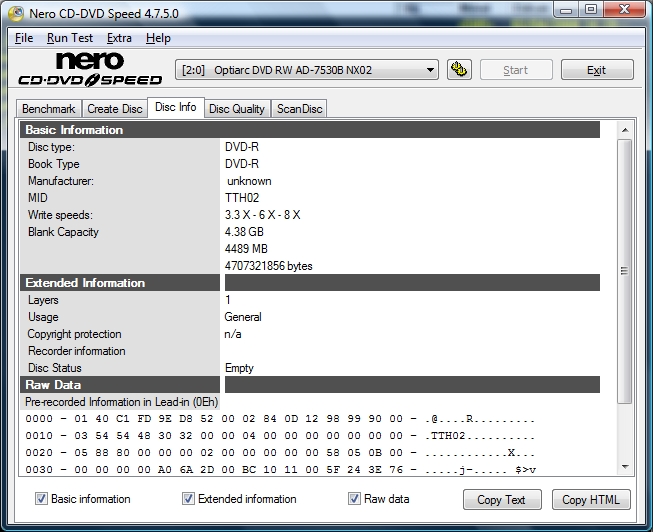Image resolution: width=653 pixels, height=532 pixels.
Task: Click the Pre-recorded Information in Lead-in (0Eh) row
Action: (x=121, y=402)
